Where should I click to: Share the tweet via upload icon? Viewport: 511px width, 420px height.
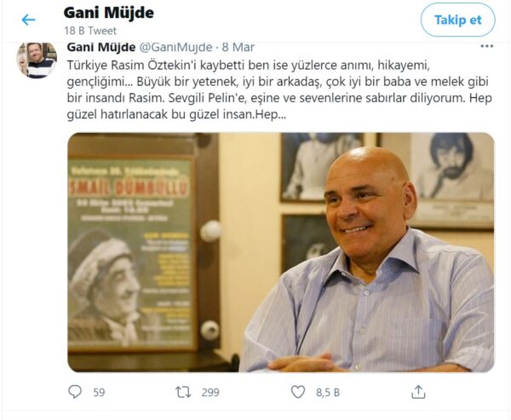[x=418, y=392]
